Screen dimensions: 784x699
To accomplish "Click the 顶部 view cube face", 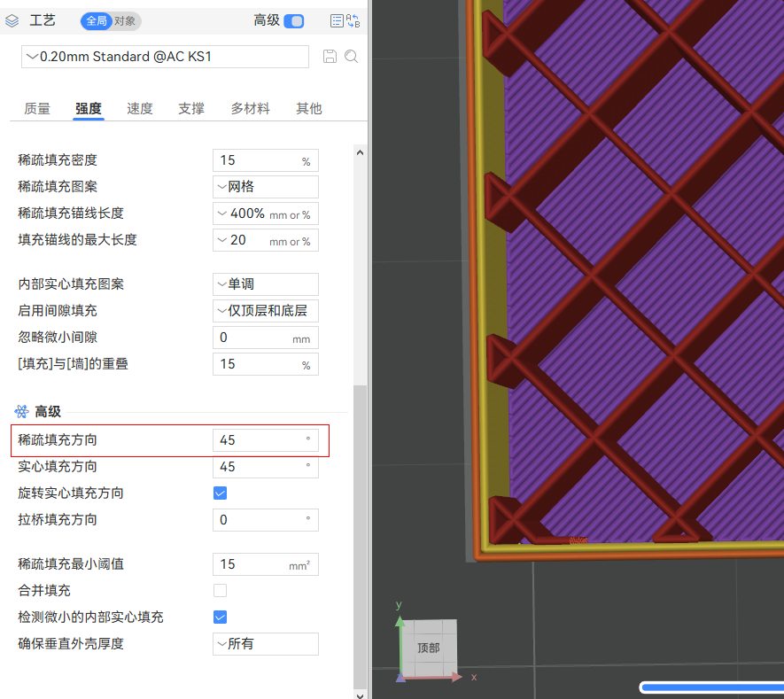I will (x=429, y=648).
